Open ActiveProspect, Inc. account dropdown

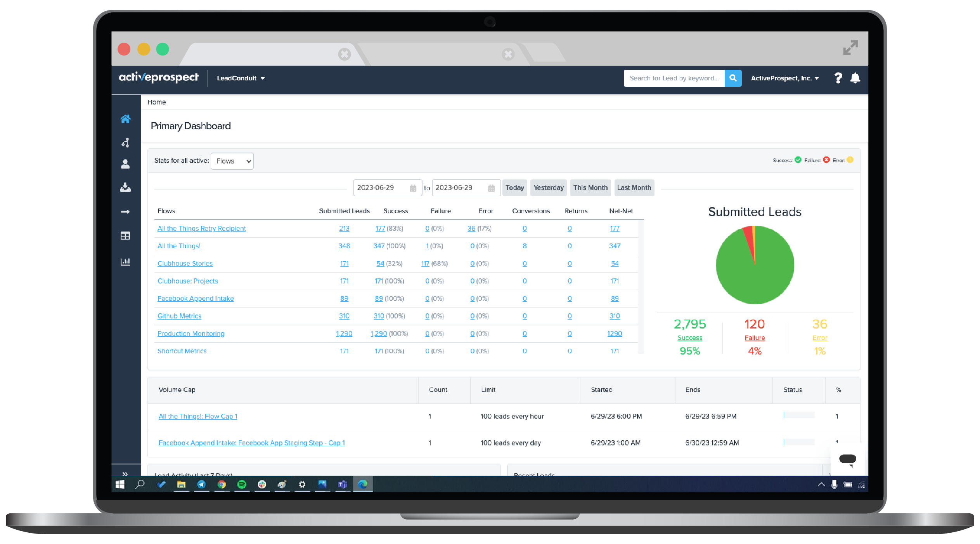click(784, 78)
